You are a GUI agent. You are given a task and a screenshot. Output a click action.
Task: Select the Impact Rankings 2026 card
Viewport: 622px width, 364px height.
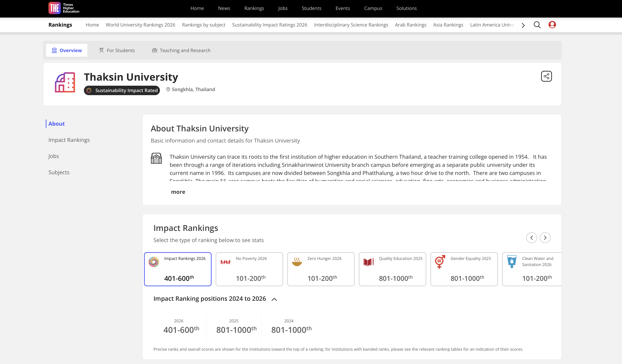coord(178,269)
